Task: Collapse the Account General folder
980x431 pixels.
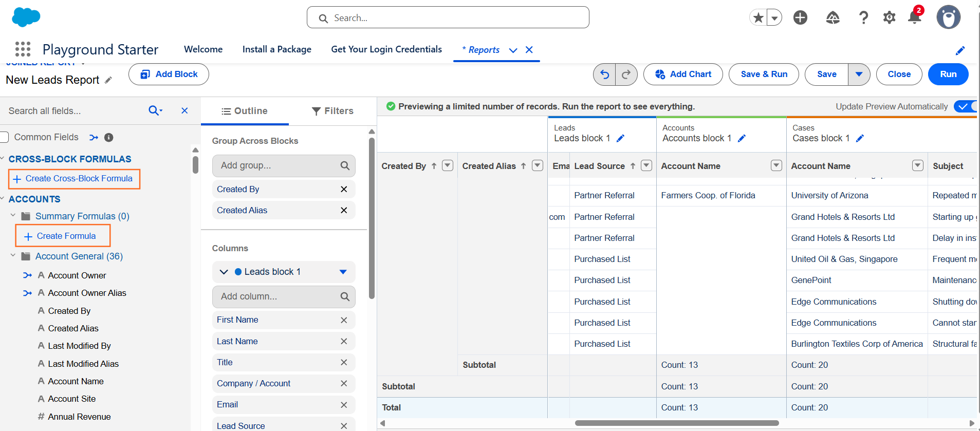Action: pos(13,255)
